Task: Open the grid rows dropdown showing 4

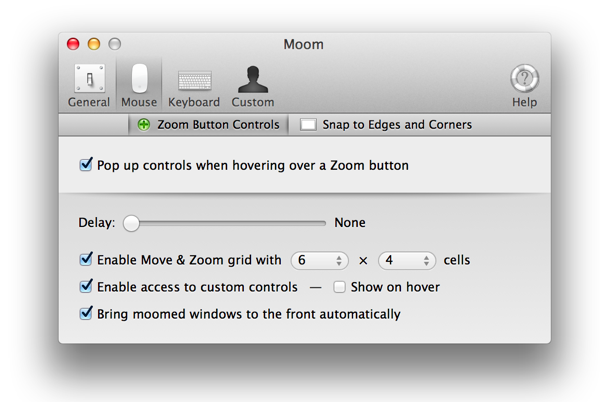Action: 407,260
